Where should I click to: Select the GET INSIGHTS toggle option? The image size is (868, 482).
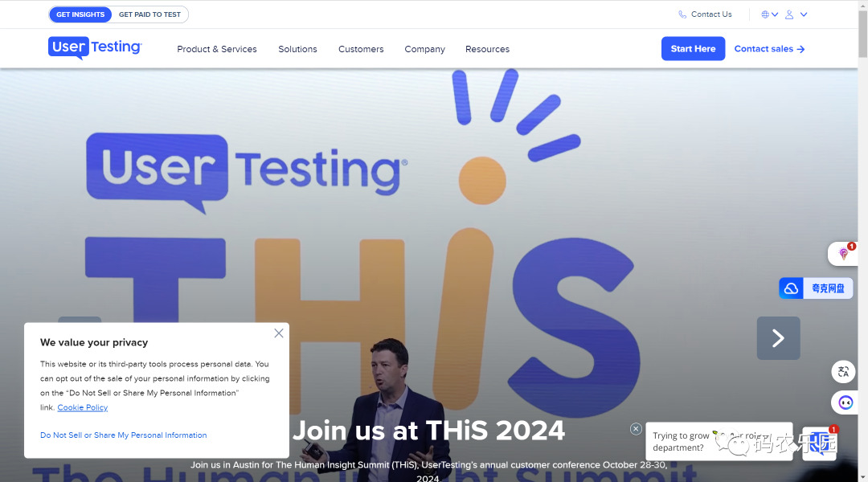[x=80, y=14]
